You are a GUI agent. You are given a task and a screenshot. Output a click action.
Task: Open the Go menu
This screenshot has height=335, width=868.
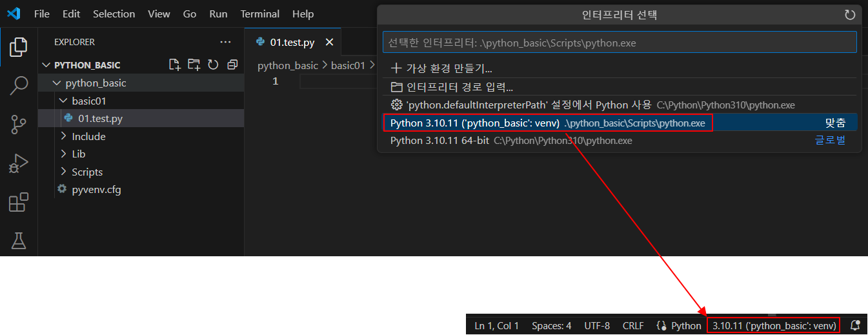click(190, 14)
